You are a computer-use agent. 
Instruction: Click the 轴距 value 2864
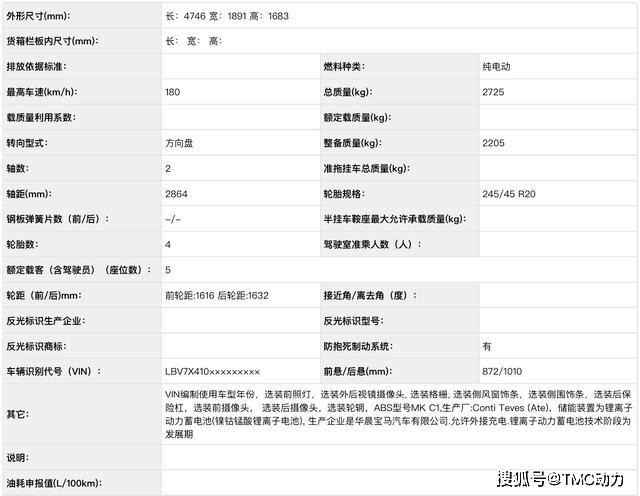click(x=177, y=194)
